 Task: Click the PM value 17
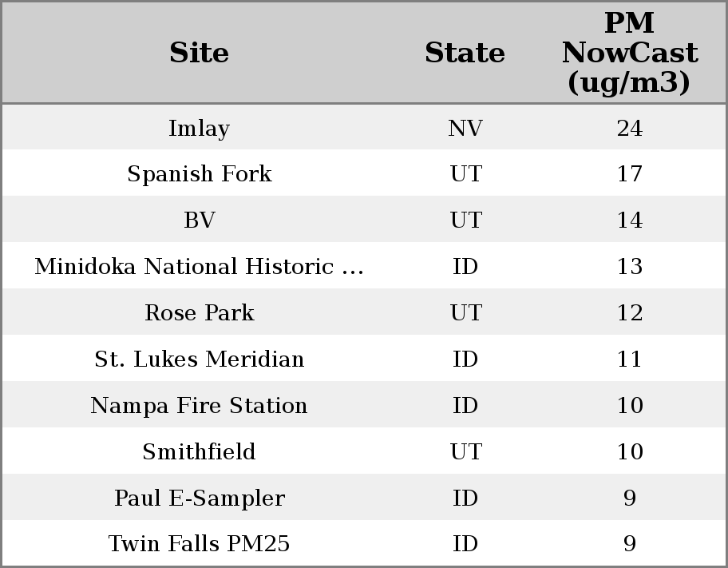pos(629,174)
